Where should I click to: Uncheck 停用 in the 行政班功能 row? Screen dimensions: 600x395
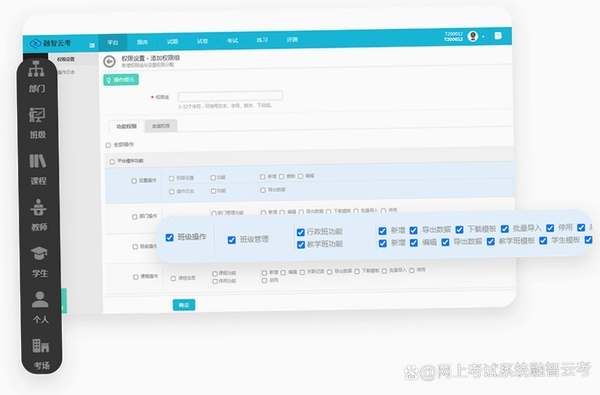click(550, 228)
